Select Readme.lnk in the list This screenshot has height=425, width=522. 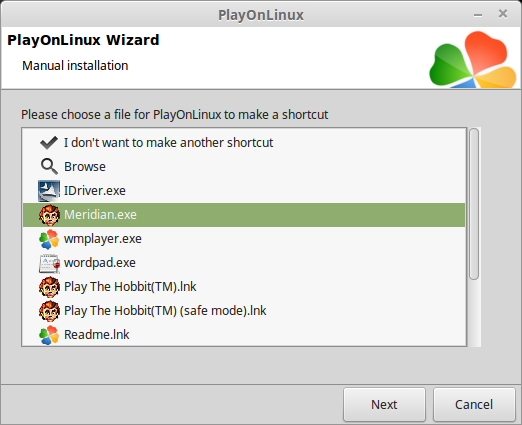(x=96, y=335)
